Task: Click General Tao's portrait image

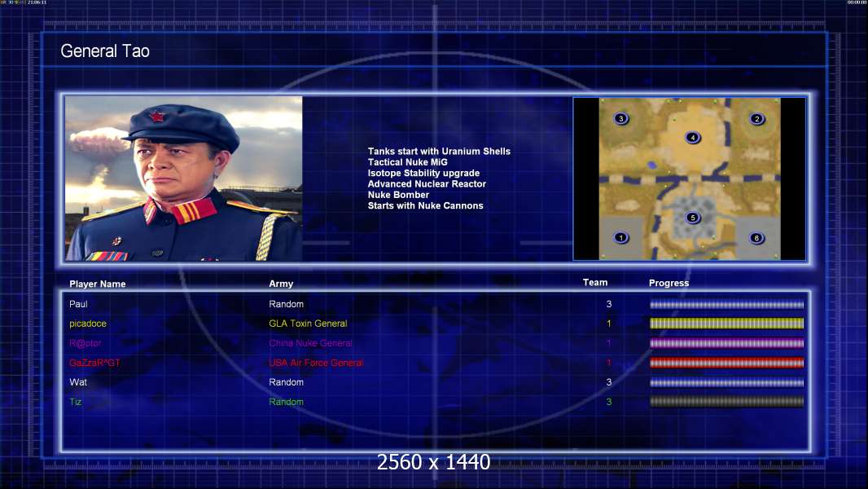Action: click(184, 178)
